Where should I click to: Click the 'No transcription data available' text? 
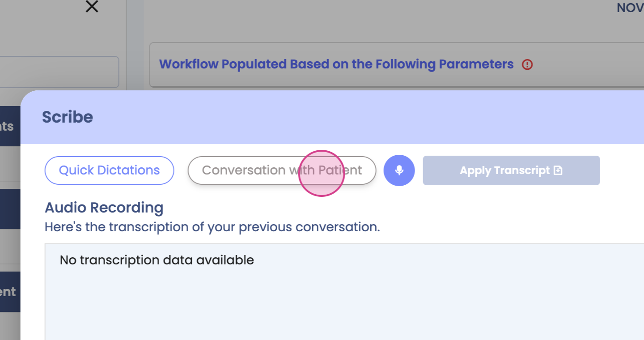[157, 260]
